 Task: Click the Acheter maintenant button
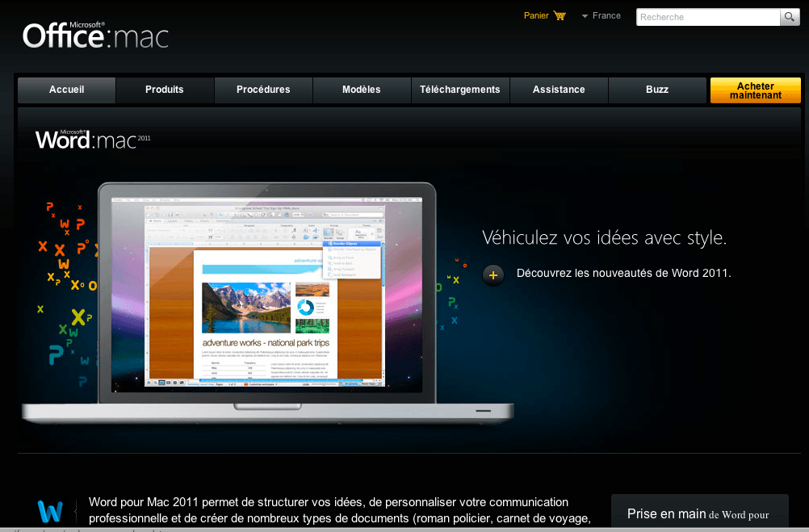(756, 90)
